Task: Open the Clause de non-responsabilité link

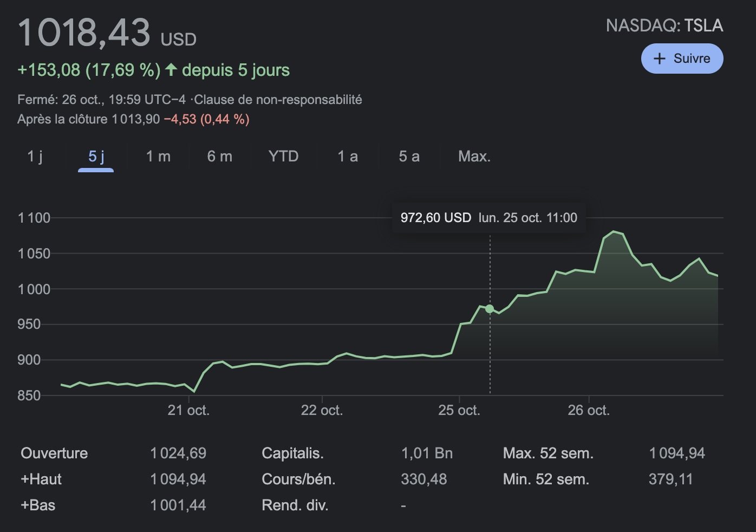Action: point(278,100)
